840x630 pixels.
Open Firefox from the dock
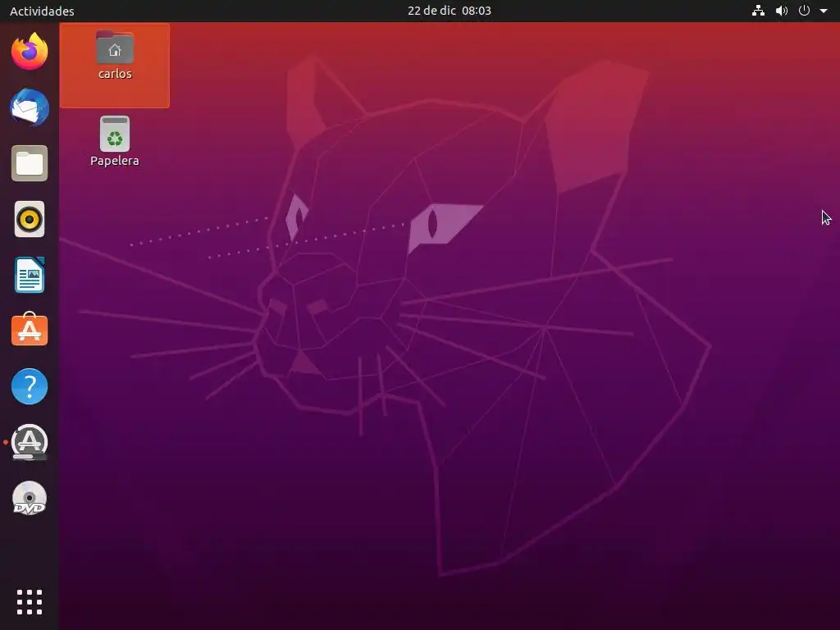coord(30,52)
